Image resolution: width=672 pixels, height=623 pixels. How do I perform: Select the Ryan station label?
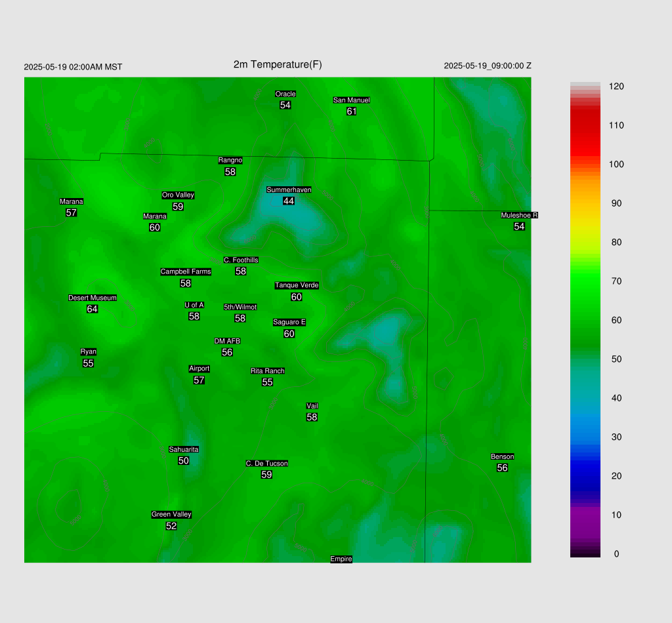coord(89,352)
